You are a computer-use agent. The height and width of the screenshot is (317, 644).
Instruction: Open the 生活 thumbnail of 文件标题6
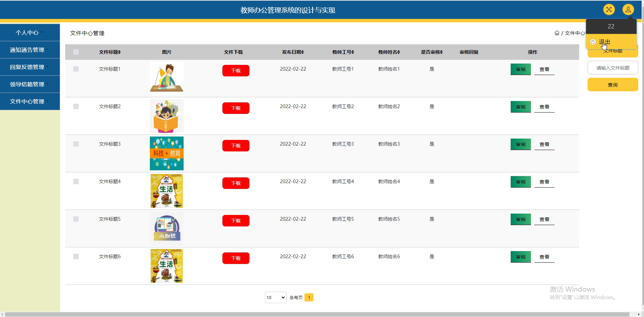point(167,266)
